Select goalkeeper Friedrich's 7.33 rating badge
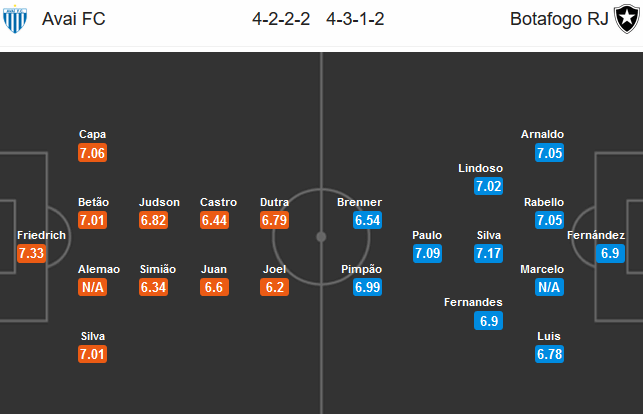Image resolution: width=643 pixels, height=414 pixels. 32,253
